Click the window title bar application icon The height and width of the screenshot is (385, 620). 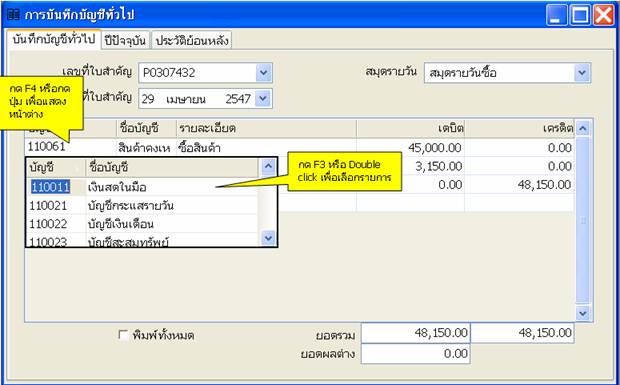point(13,15)
